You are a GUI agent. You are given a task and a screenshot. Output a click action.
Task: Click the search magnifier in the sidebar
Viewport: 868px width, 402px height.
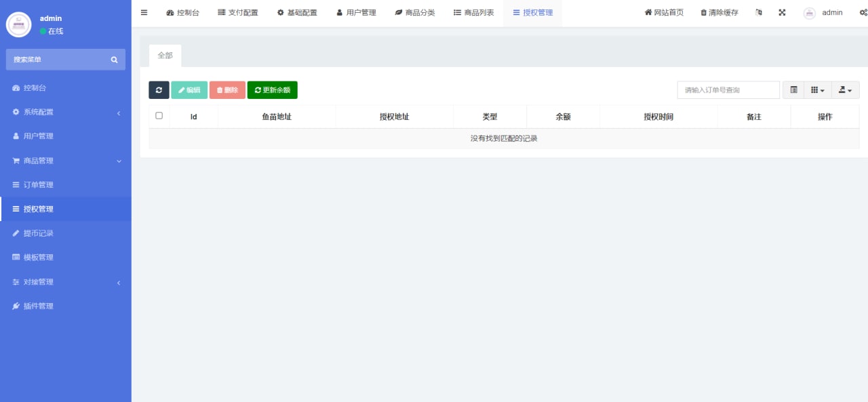pyautogui.click(x=114, y=60)
